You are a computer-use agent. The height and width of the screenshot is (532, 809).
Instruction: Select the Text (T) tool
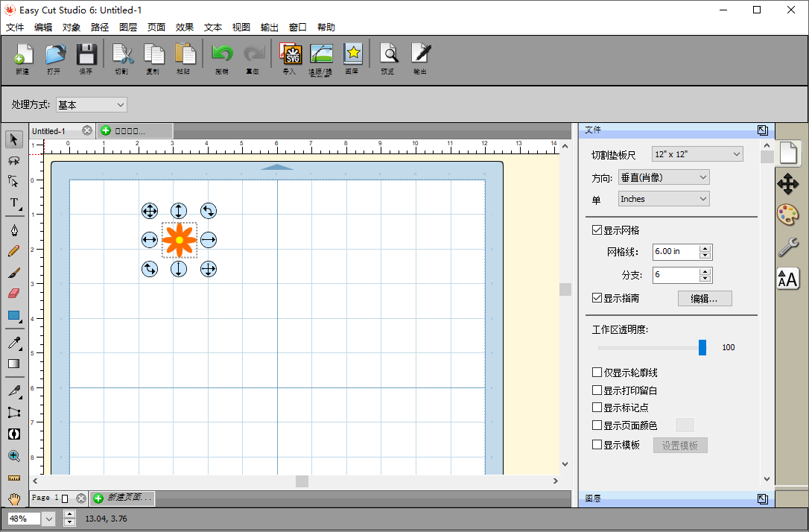pyautogui.click(x=14, y=203)
